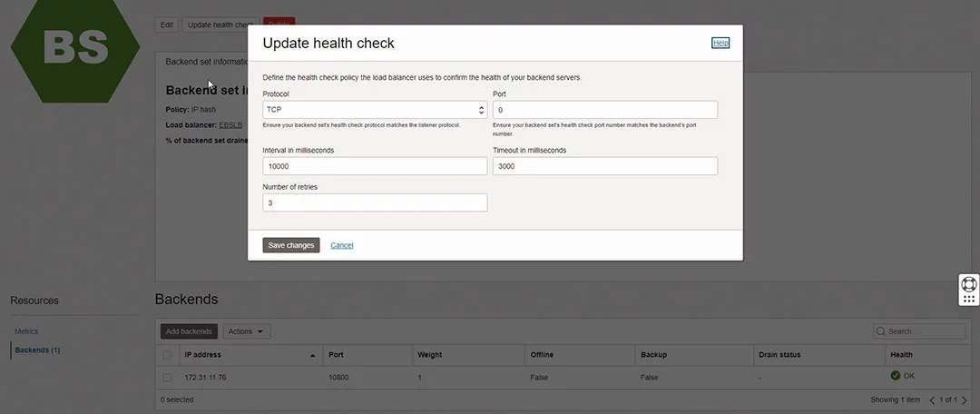Go to previous page arrow in backends pagination

tap(933, 399)
